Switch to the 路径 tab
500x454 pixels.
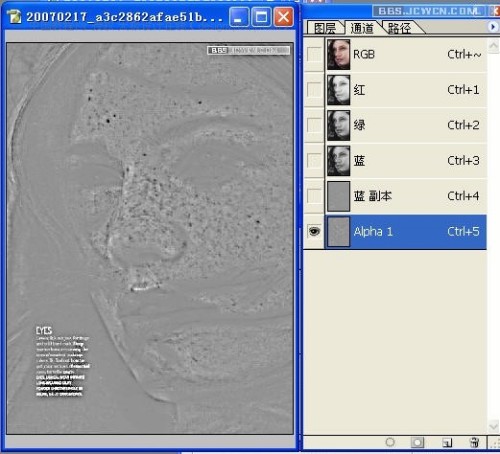pos(400,28)
